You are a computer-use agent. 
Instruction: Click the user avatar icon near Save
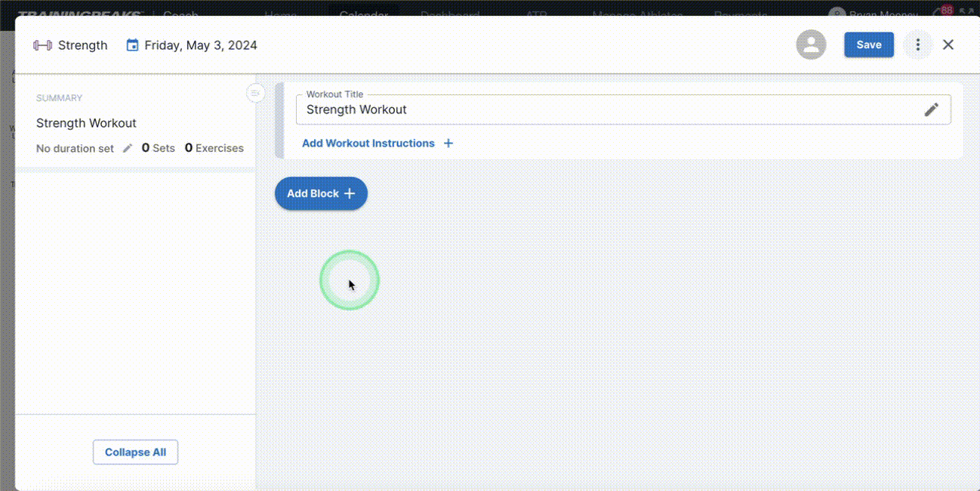(810, 45)
